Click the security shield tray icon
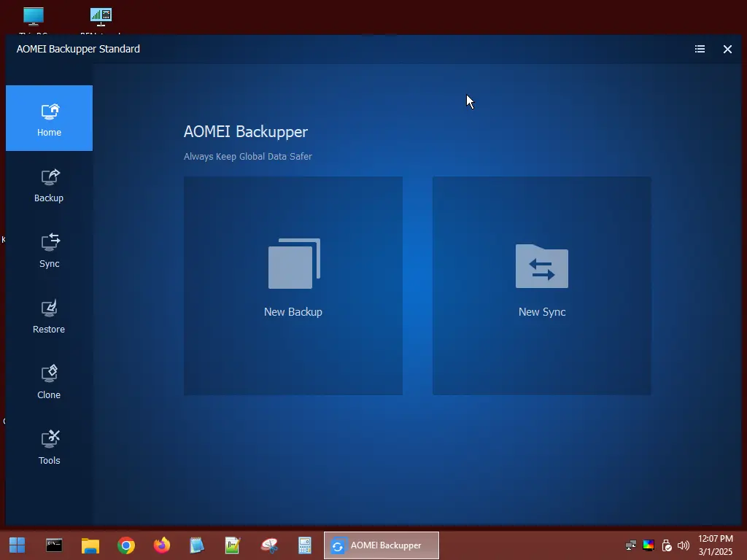 [x=667, y=545]
